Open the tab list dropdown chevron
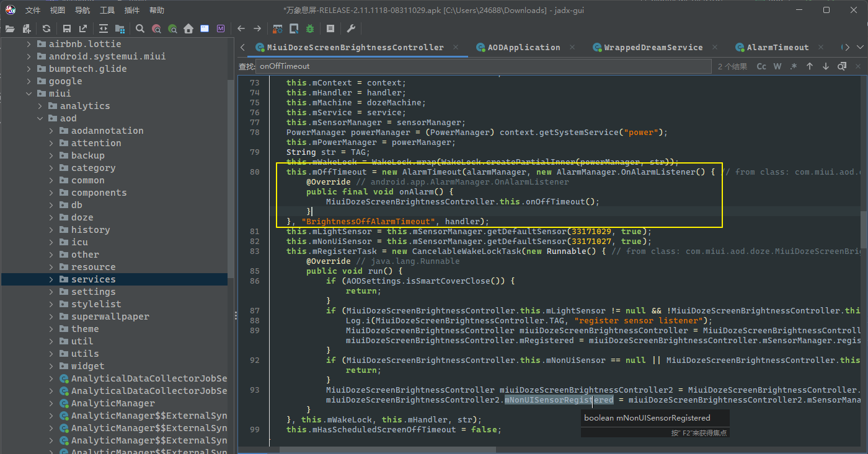 [x=861, y=47]
